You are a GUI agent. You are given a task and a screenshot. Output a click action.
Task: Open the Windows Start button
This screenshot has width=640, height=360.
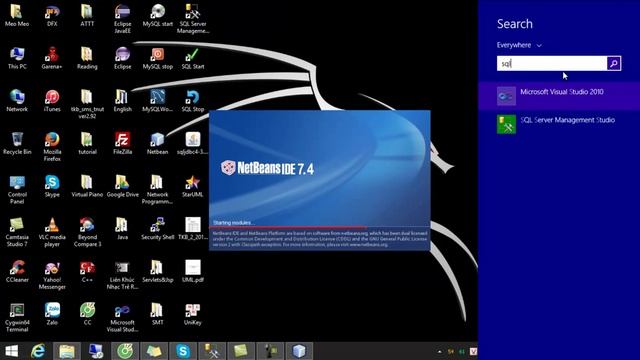tap(11, 351)
